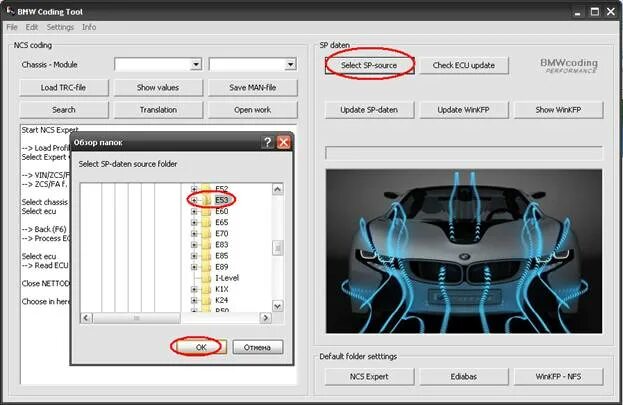Select the E89 folder
Image resolution: width=623 pixels, height=405 pixels.
222,267
